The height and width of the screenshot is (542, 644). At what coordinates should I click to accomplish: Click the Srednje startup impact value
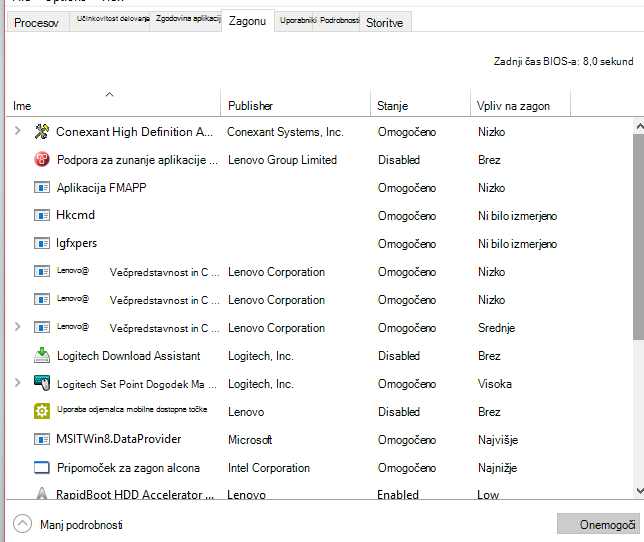(497, 328)
